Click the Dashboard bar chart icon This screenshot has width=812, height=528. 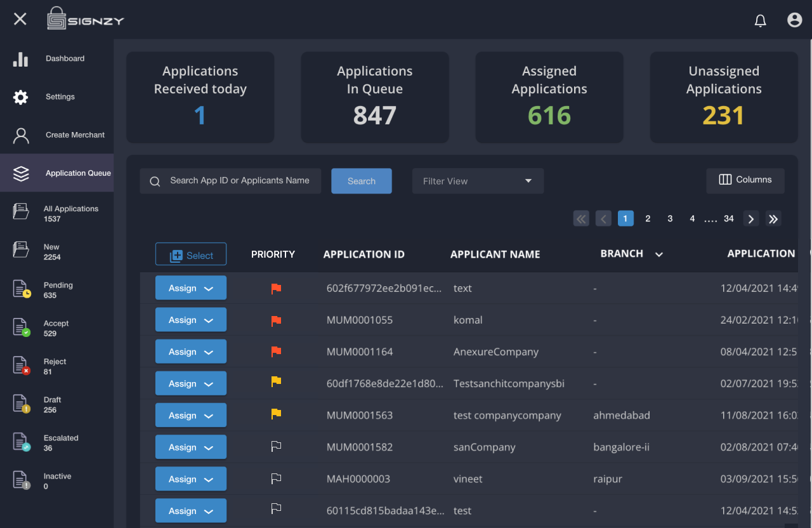coord(21,59)
